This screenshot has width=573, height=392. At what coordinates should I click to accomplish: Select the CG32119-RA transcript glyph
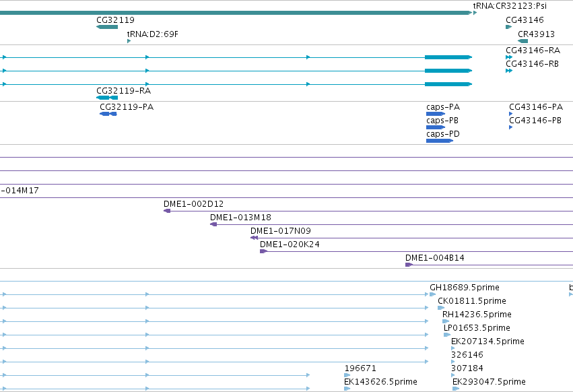click(x=107, y=98)
